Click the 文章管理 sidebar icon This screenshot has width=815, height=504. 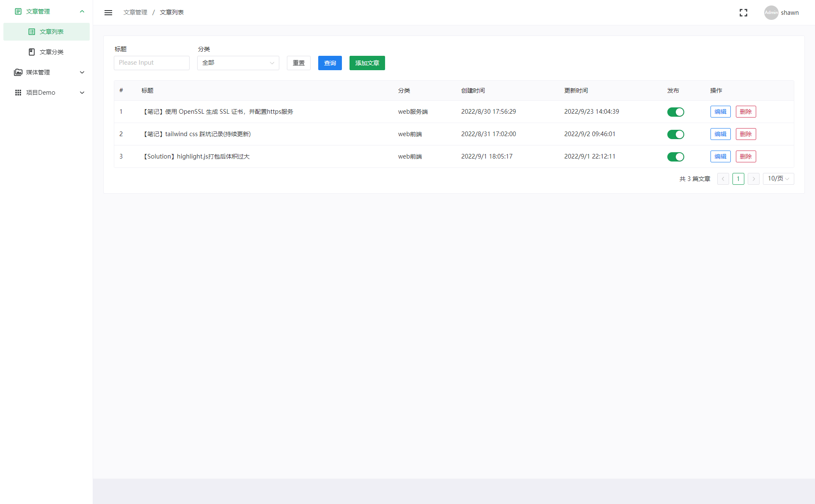(x=18, y=11)
